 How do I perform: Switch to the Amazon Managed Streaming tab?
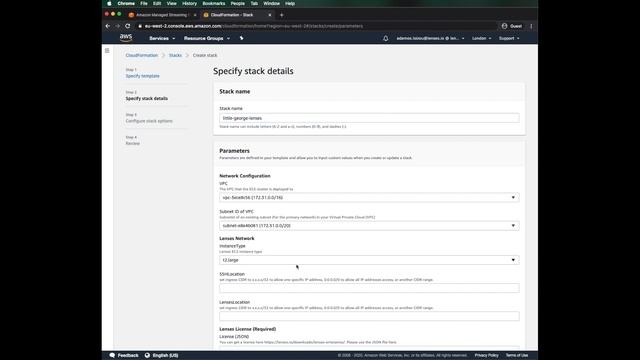pos(162,15)
